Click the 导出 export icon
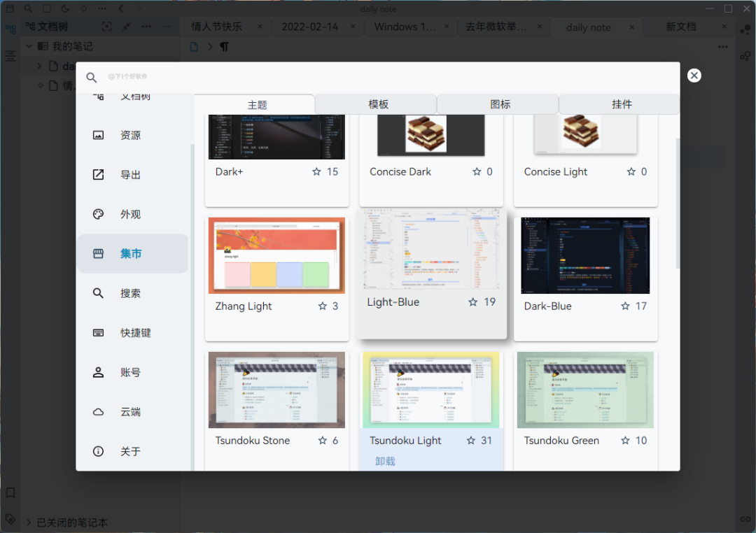The image size is (756, 533). [99, 175]
